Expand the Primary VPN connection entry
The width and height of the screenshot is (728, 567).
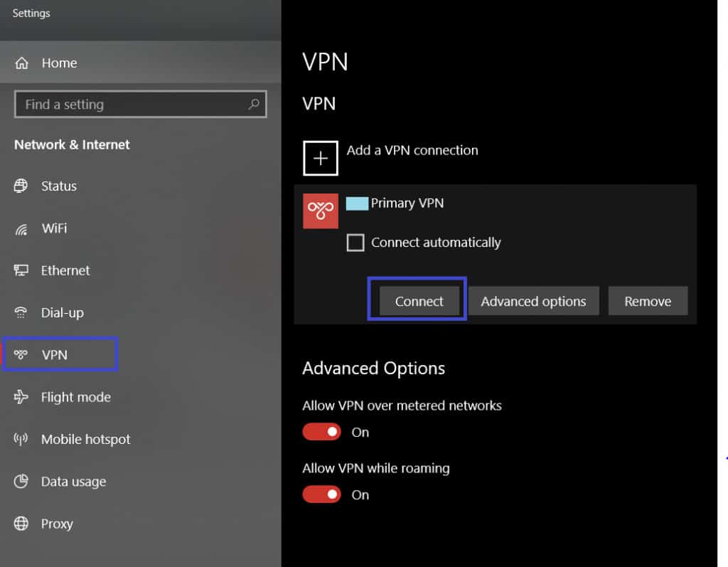click(408, 203)
